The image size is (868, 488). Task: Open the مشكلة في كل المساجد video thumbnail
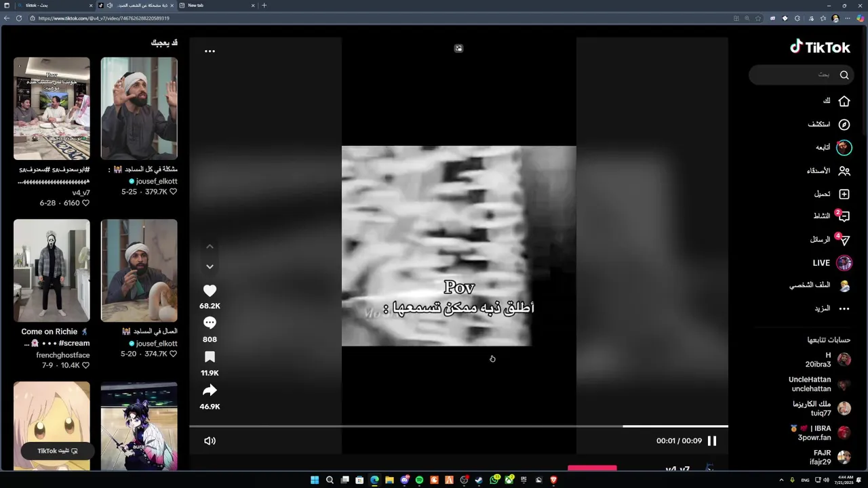tap(139, 108)
